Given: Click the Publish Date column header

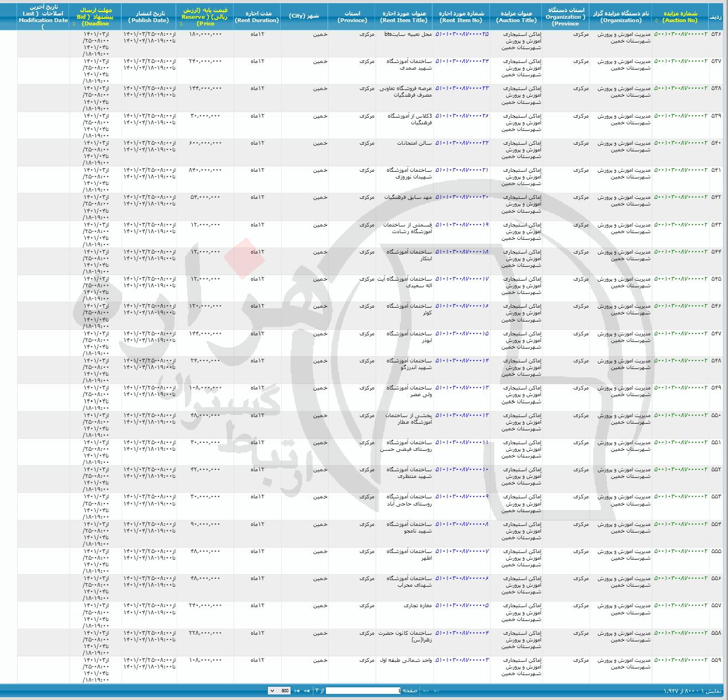Looking at the screenshot, I should click(149, 17).
